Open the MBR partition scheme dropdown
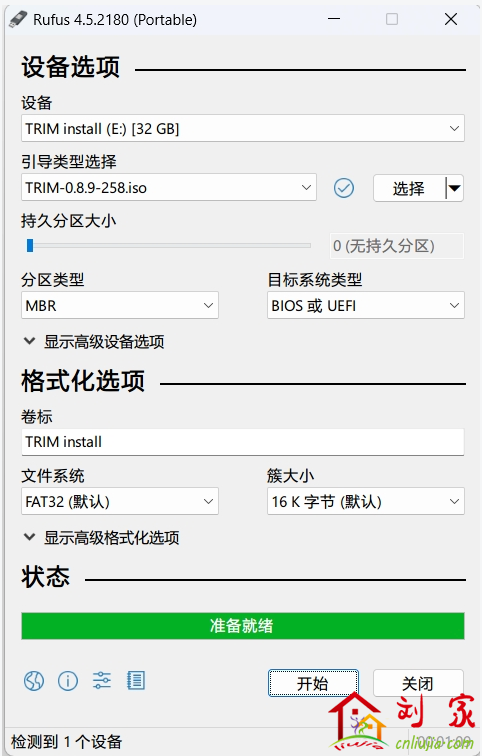This screenshot has height=756, width=482. [x=120, y=305]
